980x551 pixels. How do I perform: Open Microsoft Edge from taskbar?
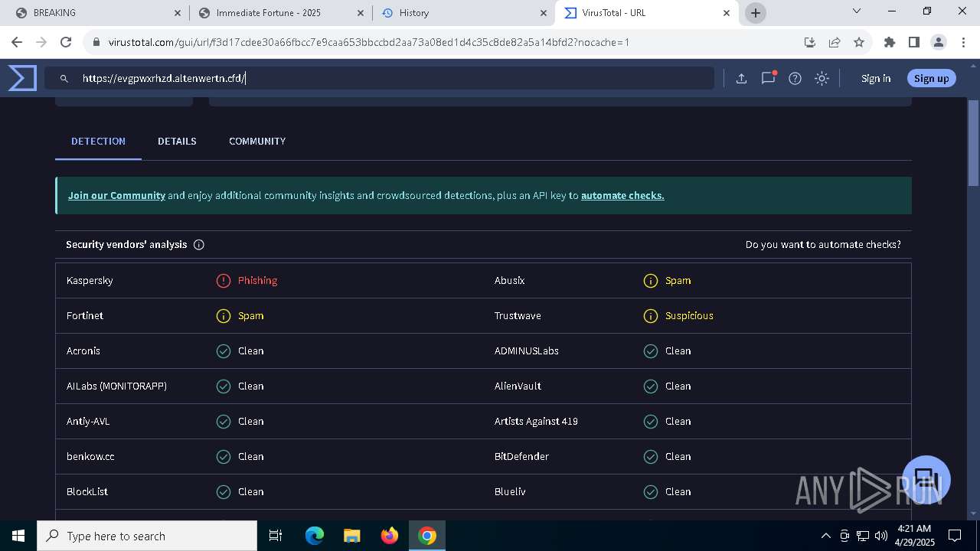[315, 536]
